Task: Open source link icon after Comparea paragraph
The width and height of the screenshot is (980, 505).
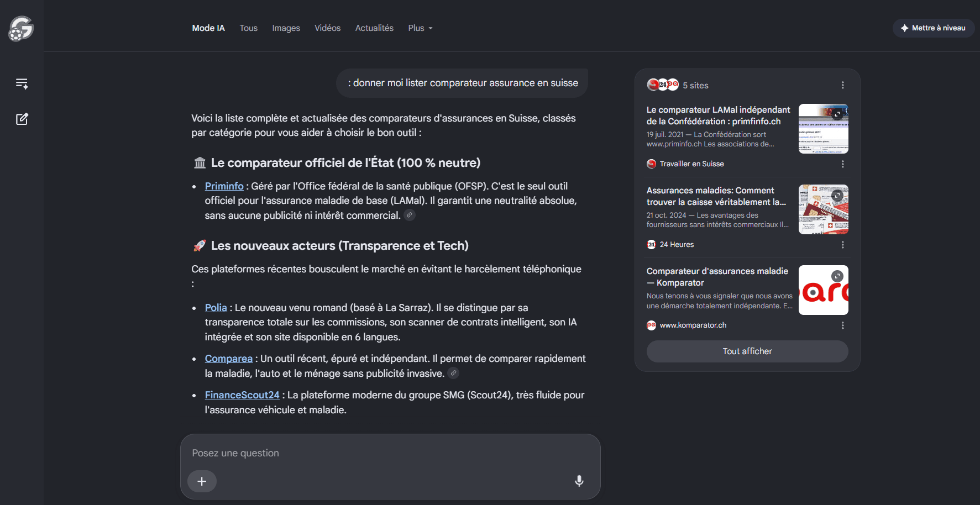Action: coord(453,373)
